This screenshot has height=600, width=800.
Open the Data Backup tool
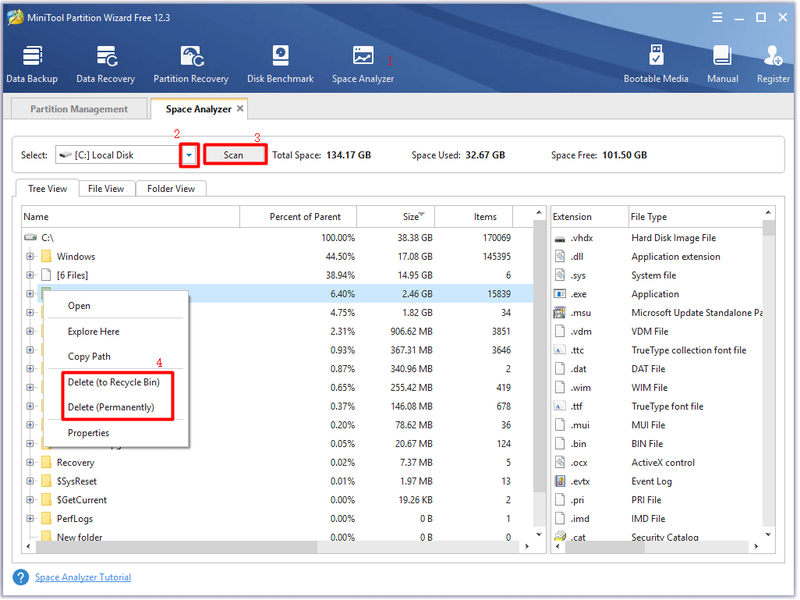pos(32,64)
